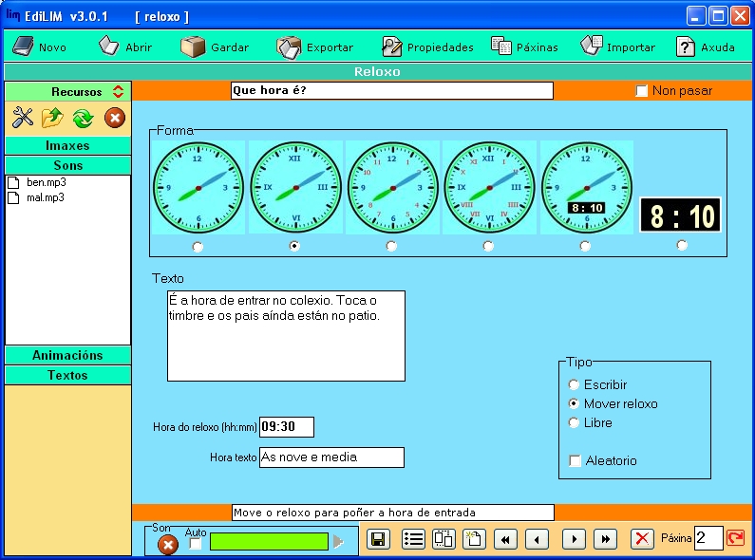Jump to the first page button
Image resolution: width=755 pixels, height=560 pixels.
(x=506, y=539)
